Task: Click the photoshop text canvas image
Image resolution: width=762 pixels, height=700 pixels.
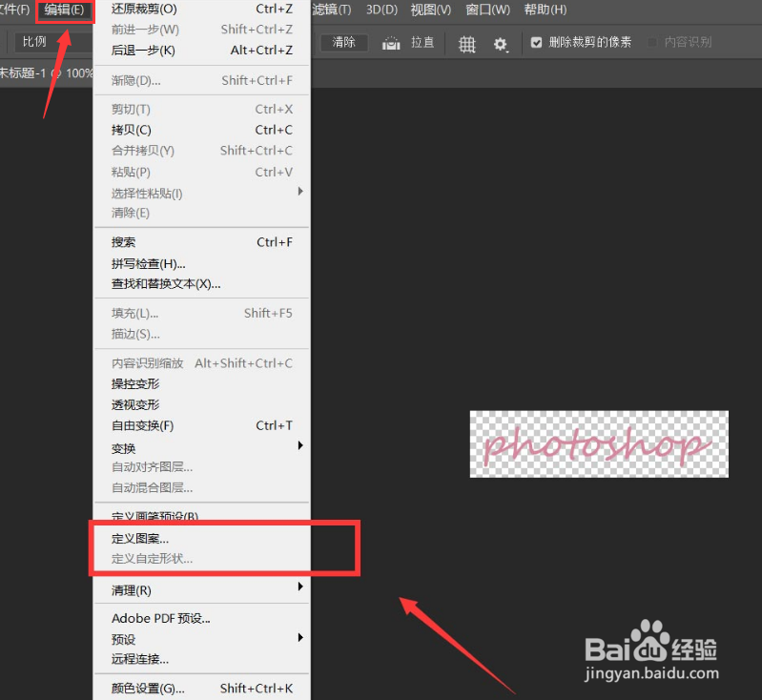Action: (x=599, y=443)
